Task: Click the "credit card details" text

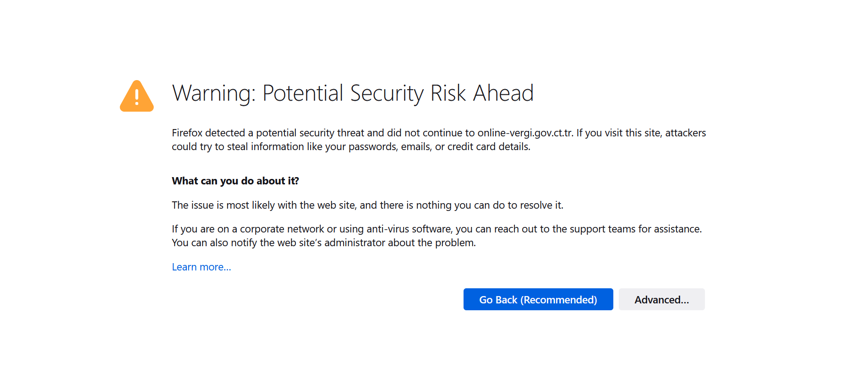Action: [488, 147]
